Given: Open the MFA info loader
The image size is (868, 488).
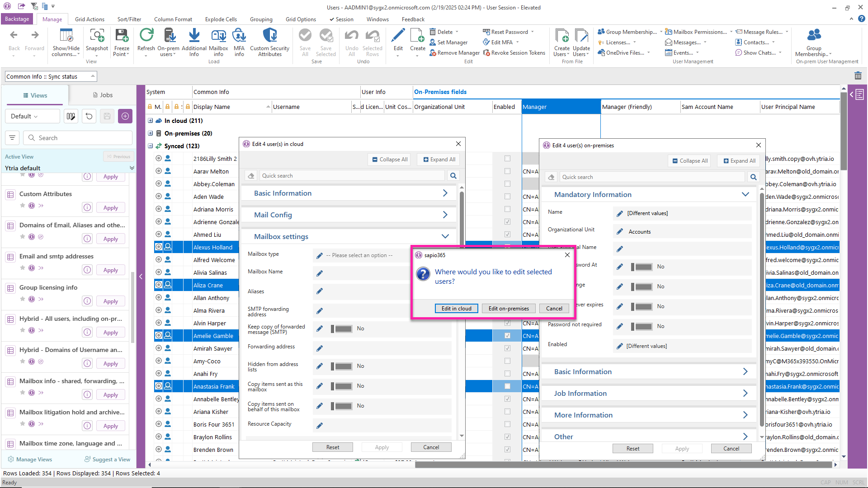Looking at the screenshot, I should point(239,36).
